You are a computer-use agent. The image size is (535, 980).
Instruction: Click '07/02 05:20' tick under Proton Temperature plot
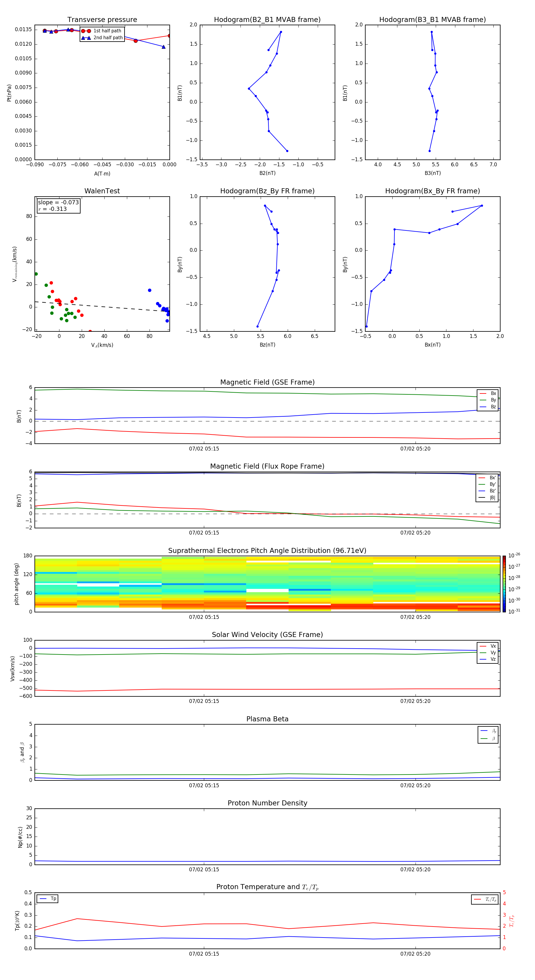pos(415,954)
